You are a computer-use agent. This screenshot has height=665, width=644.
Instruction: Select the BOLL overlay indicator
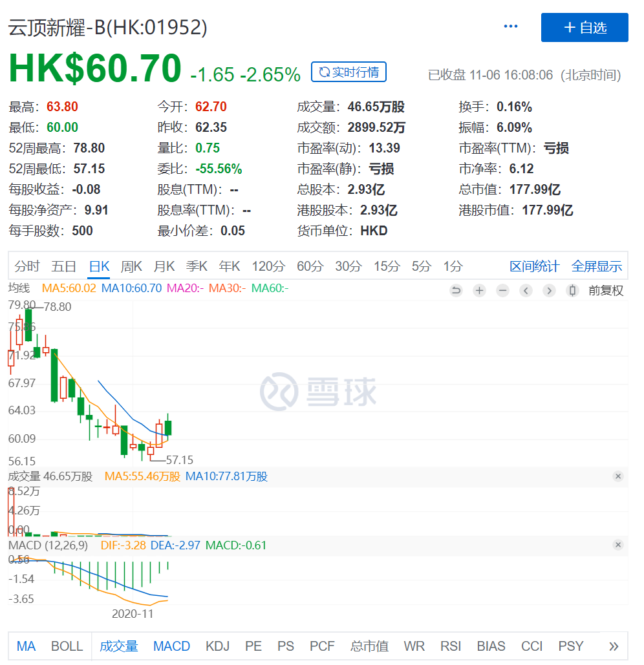[67, 646]
